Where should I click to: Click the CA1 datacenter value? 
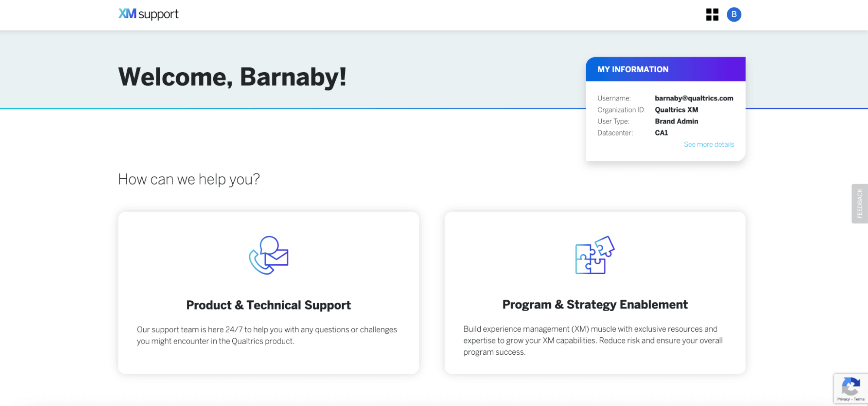[661, 133]
